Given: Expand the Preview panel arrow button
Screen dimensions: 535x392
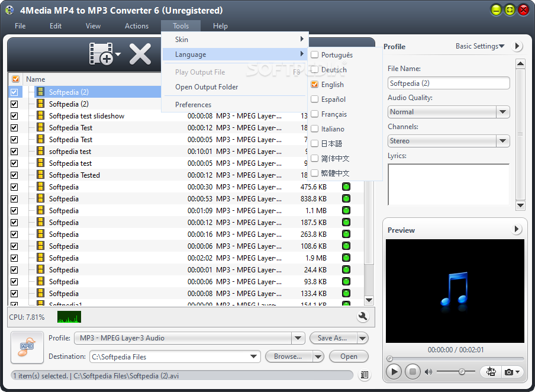Looking at the screenshot, I should (x=517, y=229).
